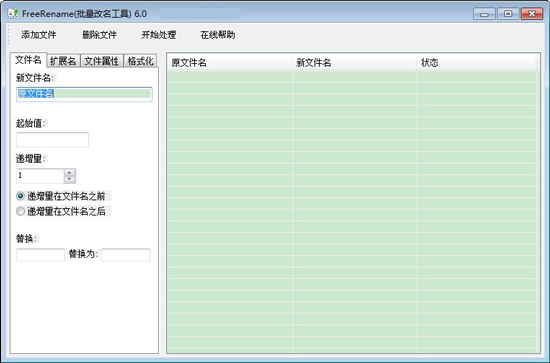Maximize the FreeRename window
This screenshot has height=363, width=550.
(x=508, y=14)
